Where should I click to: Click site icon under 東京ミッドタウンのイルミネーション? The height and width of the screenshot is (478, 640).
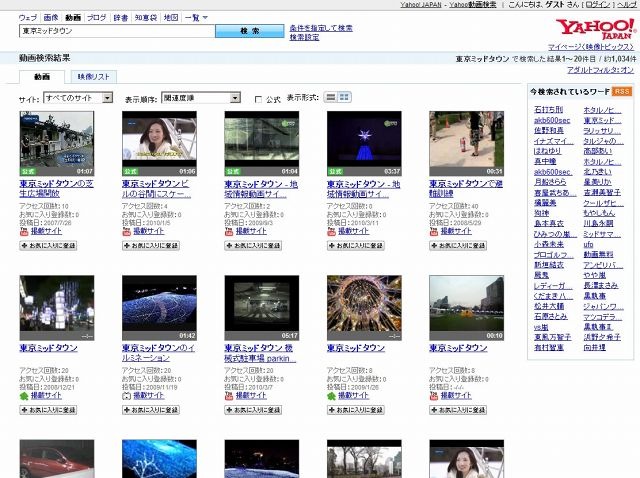[126, 396]
